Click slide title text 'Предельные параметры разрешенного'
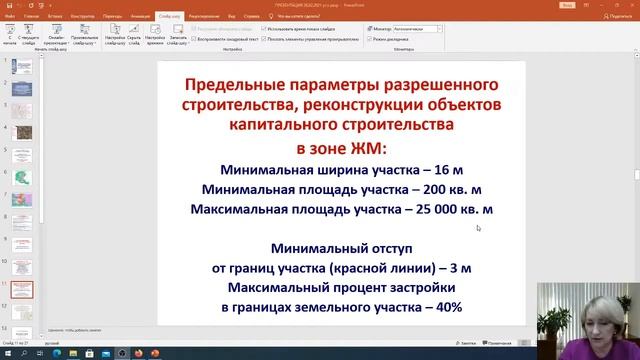The width and height of the screenshot is (640, 360). point(342,84)
